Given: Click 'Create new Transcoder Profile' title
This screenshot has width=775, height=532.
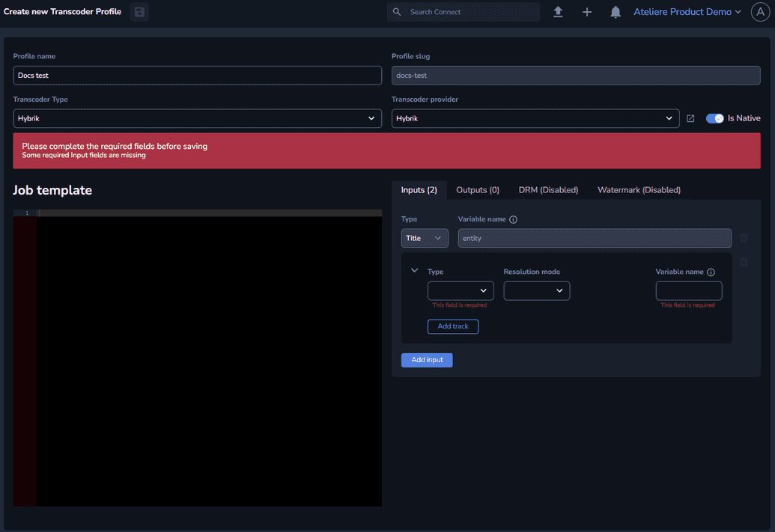Looking at the screenshot, I should coord(62,12).
